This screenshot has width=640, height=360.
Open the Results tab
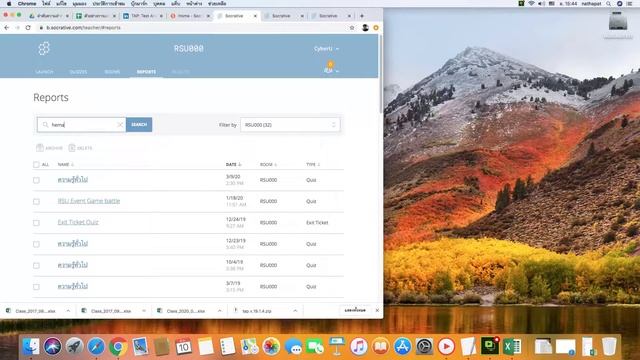[180, 72]
